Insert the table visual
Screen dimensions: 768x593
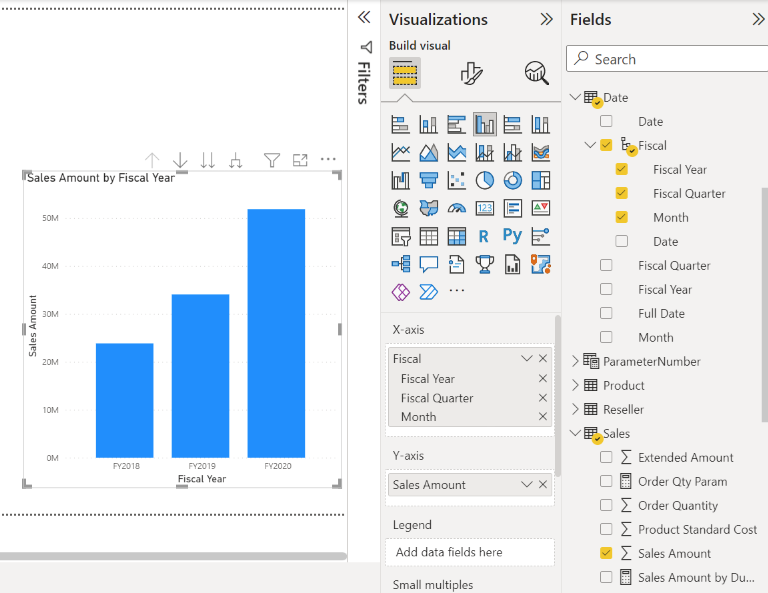(429, 237)
